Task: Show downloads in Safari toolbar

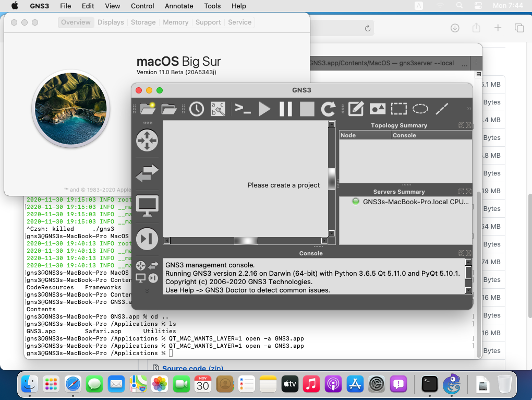Action: coord(455,28)
